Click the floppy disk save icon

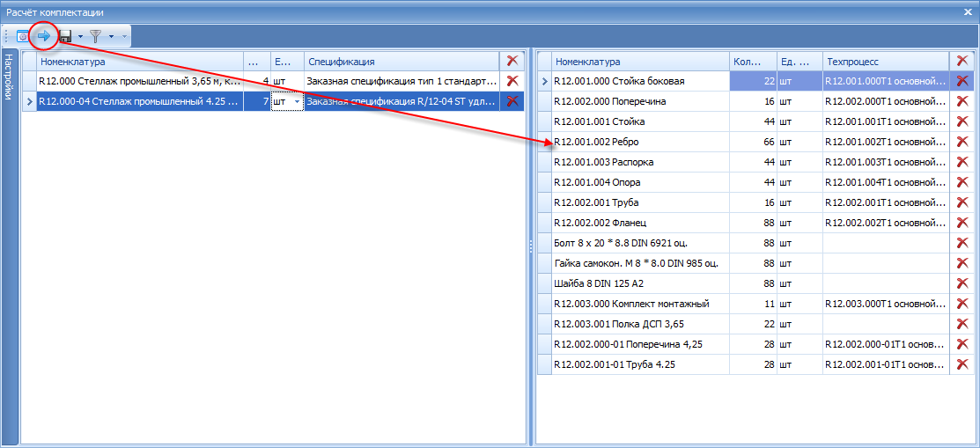click(x=66, y=38)
